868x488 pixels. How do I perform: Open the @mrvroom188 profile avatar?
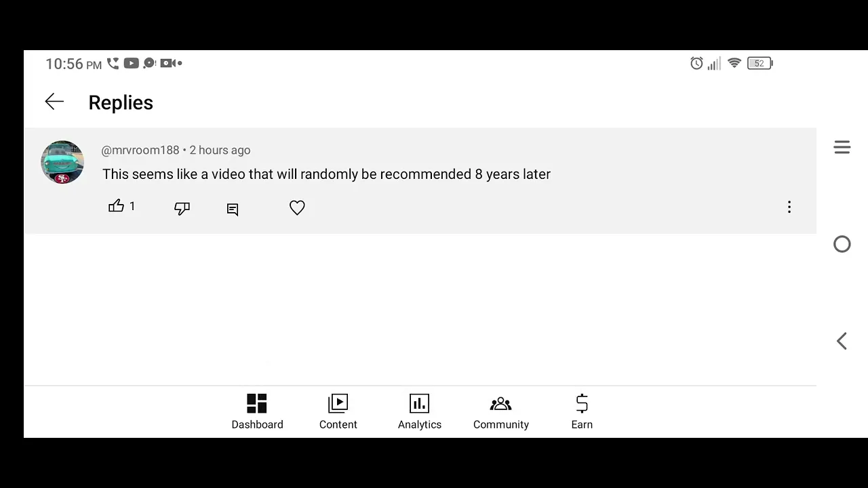62,163
